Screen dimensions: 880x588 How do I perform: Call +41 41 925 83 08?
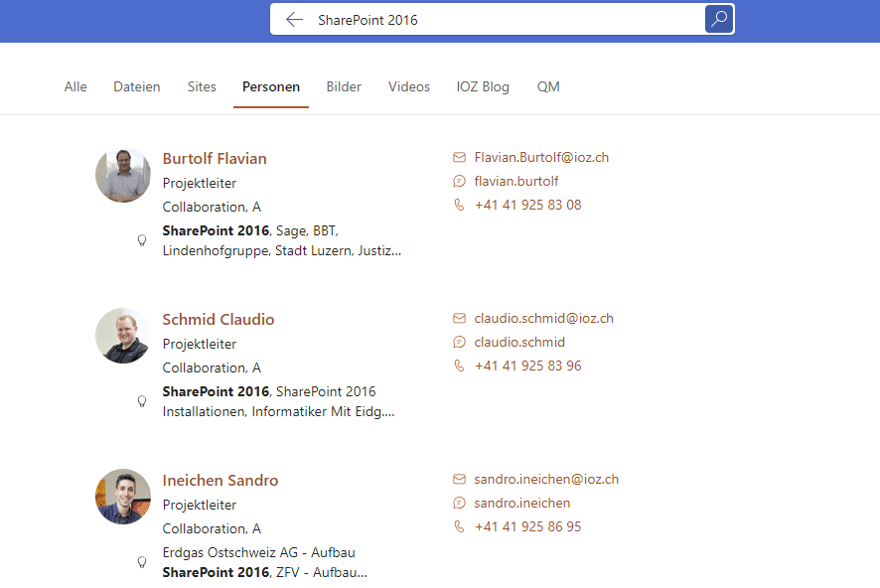click(x=528, y=205)
